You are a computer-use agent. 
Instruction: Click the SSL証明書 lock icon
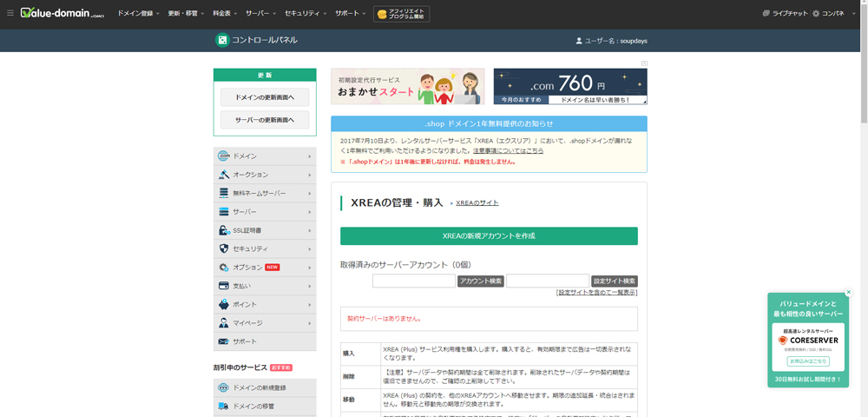click(x=224, y=230)
